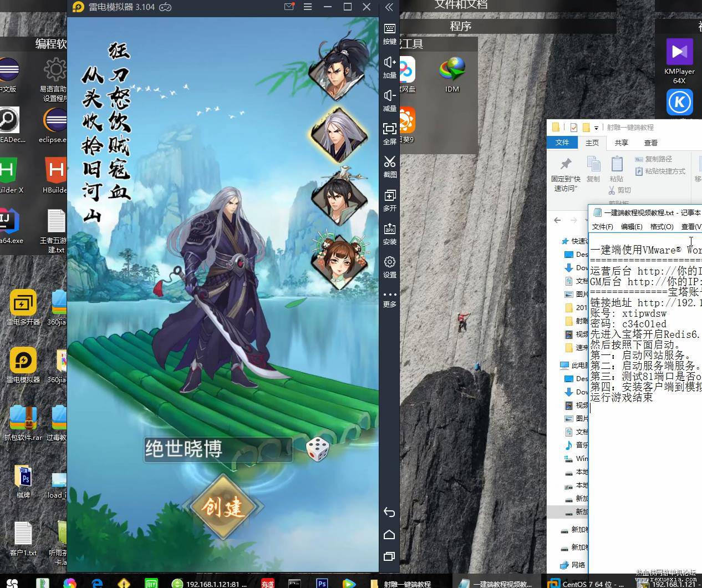This screenshot has width=702, height=588.
Task: Open the 王者五游 text file on desktop
Action: [54, 231]
